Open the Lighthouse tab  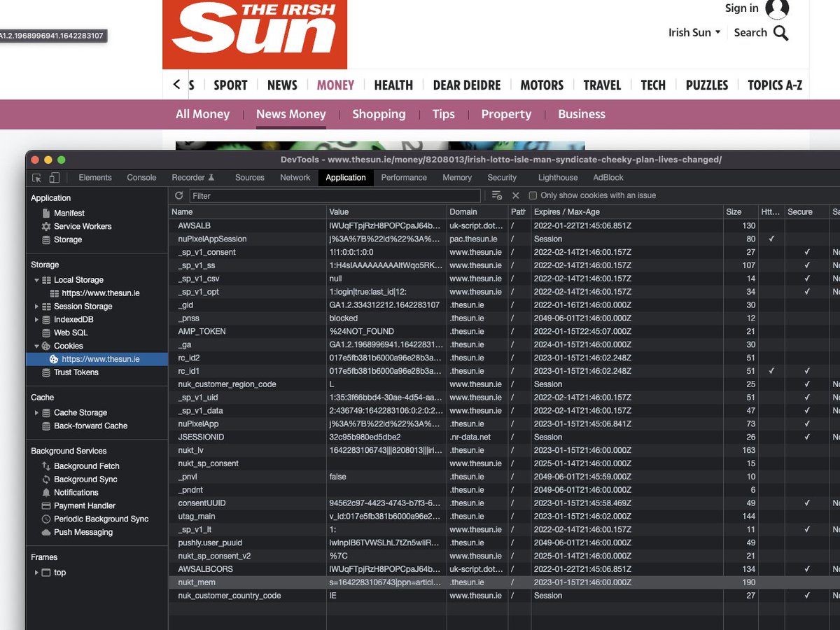[558, 178]
